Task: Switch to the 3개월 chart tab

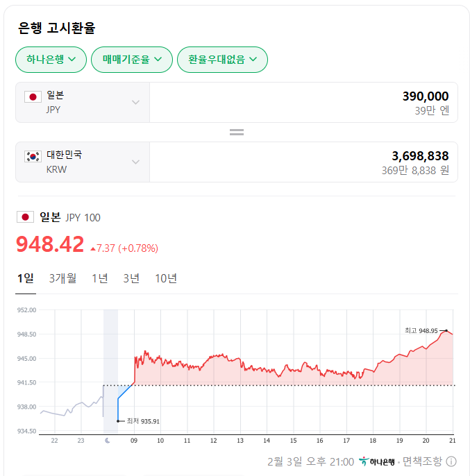Action: point(63,278)
